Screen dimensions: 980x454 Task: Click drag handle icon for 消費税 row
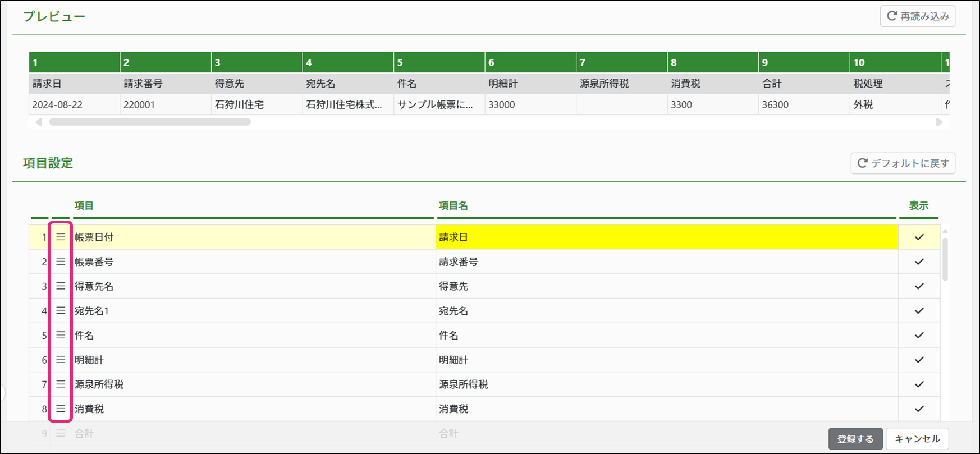(x=61, y=409)
